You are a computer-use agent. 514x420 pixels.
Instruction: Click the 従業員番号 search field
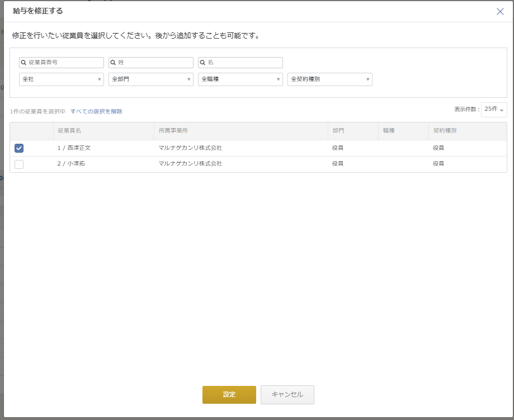(65, 63)
